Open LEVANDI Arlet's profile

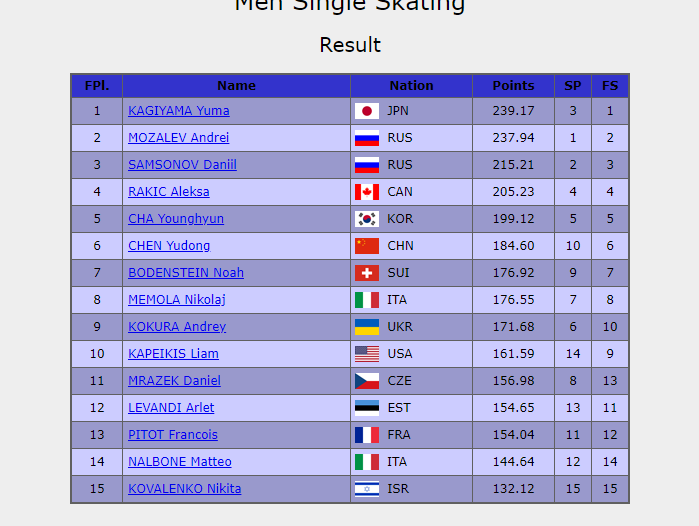coord(171,408)
